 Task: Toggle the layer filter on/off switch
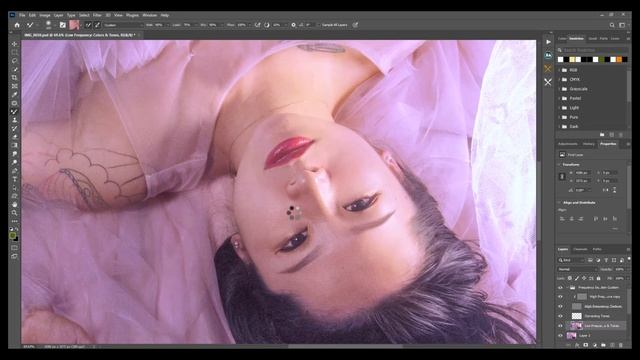point(629,259)
